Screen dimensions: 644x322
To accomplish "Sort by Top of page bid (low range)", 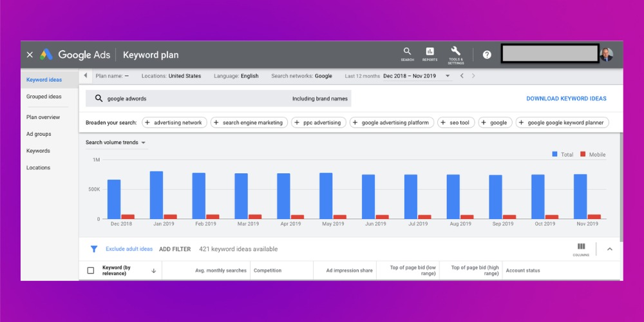I will click(x=413, y=270).
